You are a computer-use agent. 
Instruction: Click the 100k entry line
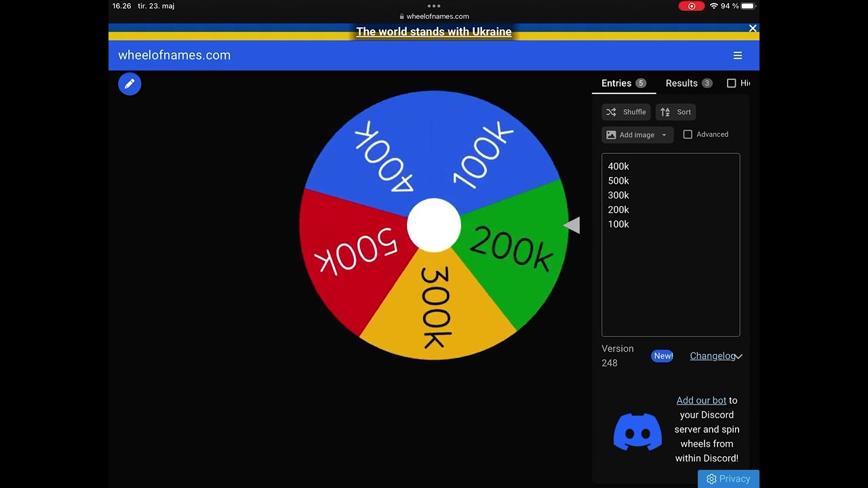pyautogui.click(x=618, y=224)
